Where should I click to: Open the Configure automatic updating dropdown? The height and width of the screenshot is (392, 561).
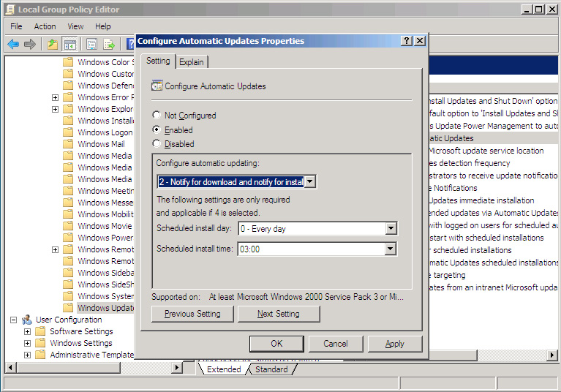(310, 181)
